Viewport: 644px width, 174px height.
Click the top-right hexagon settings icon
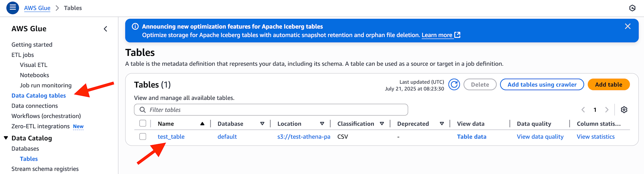(632, 8)
